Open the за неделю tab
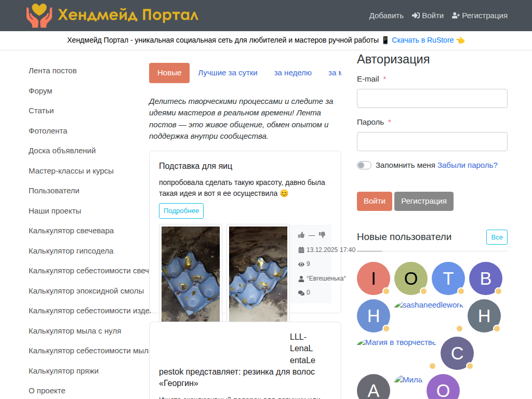The height and width of the screenshot is (399, 532). [292, 73]
